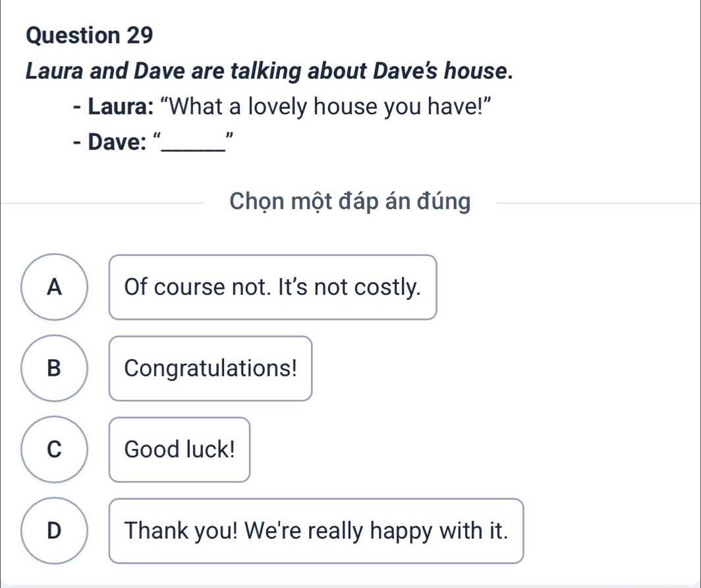
Task: Click the word "costly" in answer A
Action: 387,287
